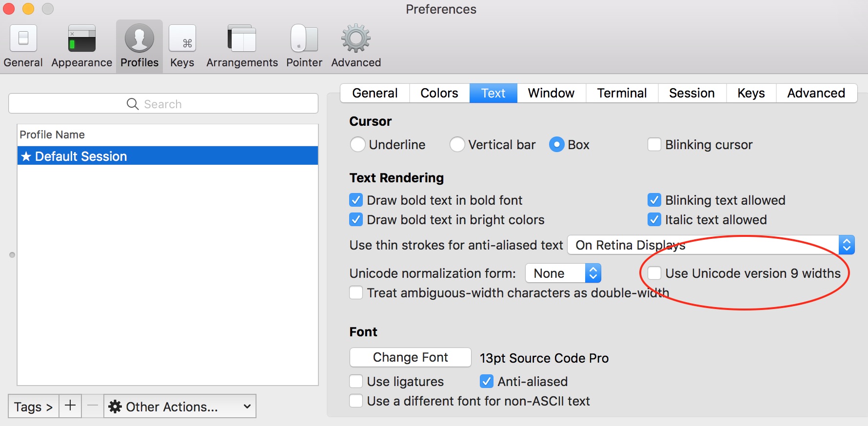Expand the Other Actions menu
This screenshot has width=868, height=426.
[x=180, y=406]
